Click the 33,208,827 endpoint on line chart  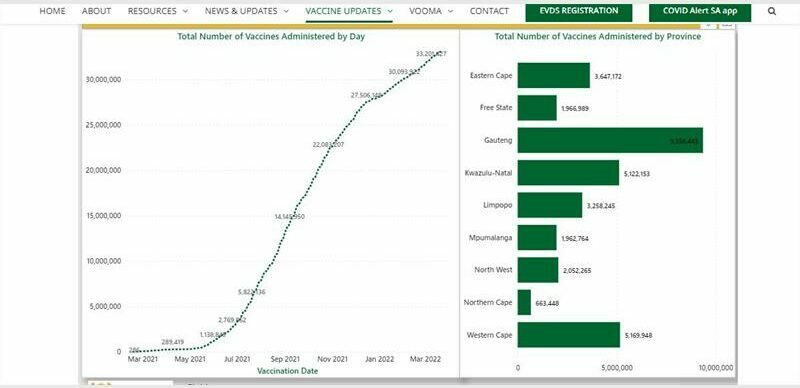(432, 53)
